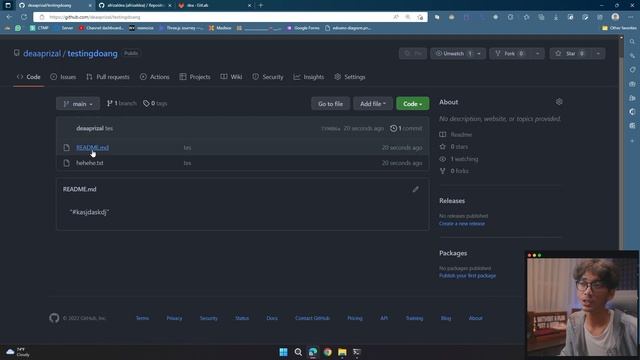
Task: View the 1 commit history link
Action: 406,128
